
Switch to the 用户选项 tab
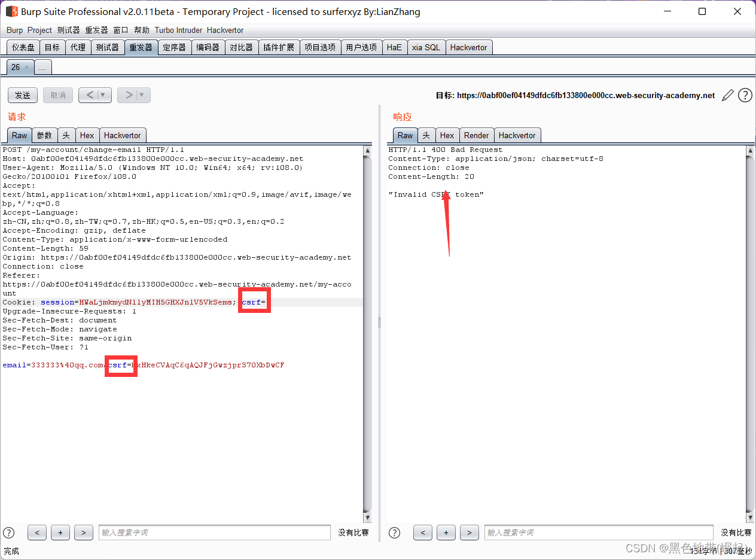click(361, 47)
